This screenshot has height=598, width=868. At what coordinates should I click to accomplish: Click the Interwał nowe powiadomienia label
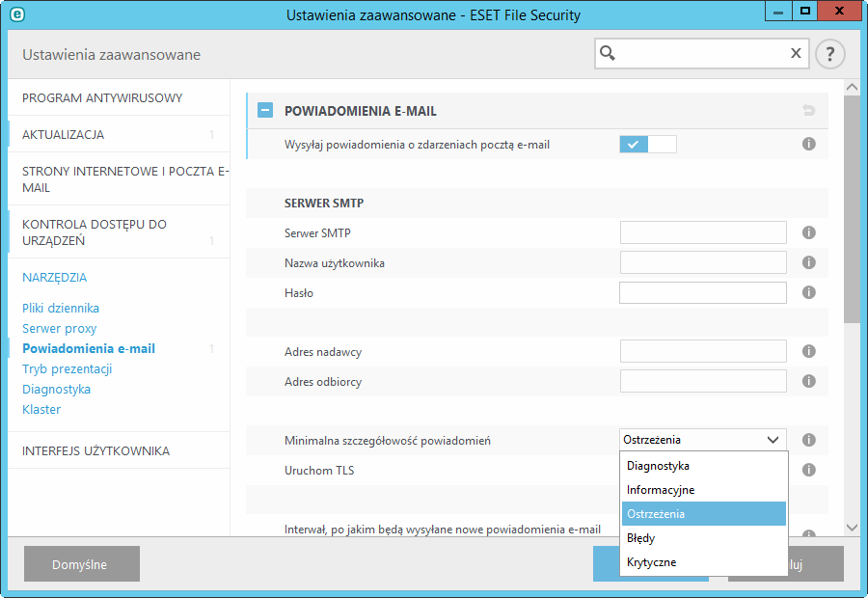[443, 530]
